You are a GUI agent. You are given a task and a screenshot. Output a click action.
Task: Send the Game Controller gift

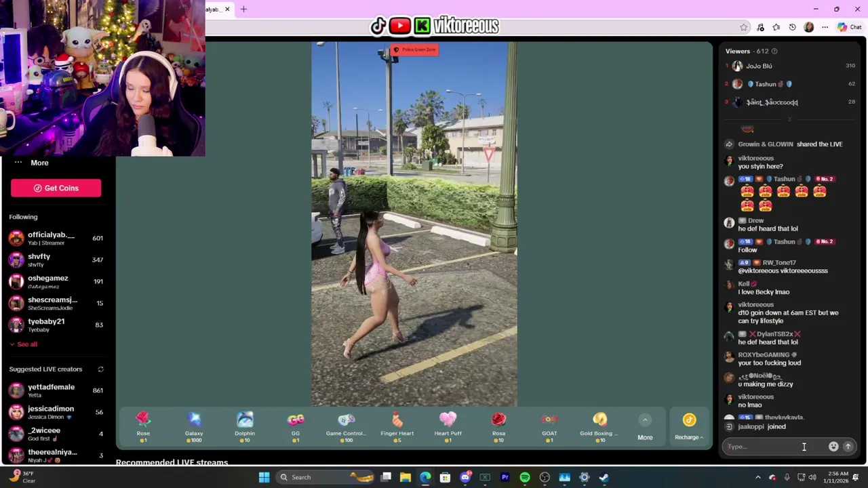point(346,427)
